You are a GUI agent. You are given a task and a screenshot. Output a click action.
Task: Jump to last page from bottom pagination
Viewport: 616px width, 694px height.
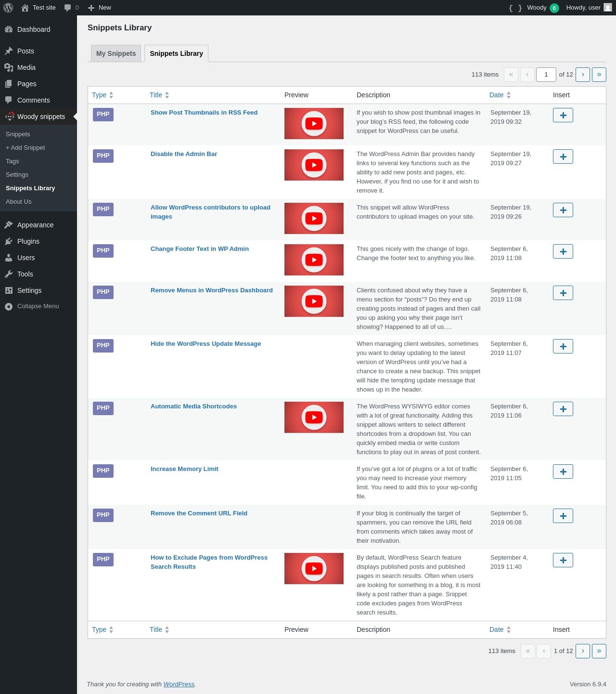click(599, 651)
